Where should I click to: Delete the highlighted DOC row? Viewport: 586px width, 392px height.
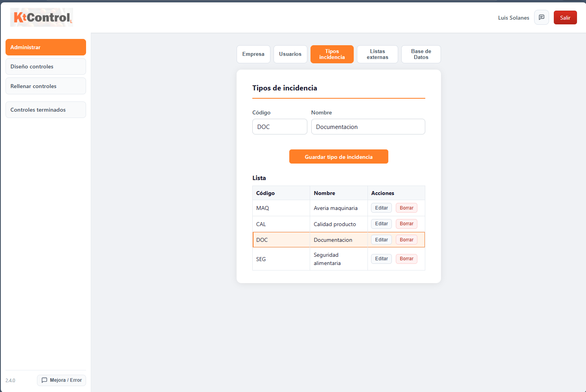(406, 240)
